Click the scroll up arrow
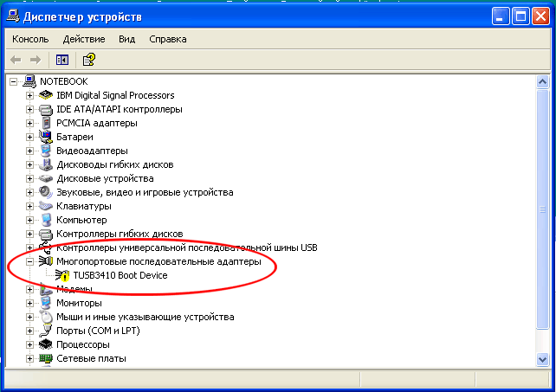The height and width of the screenshot is (392, 556). [542, 82]
